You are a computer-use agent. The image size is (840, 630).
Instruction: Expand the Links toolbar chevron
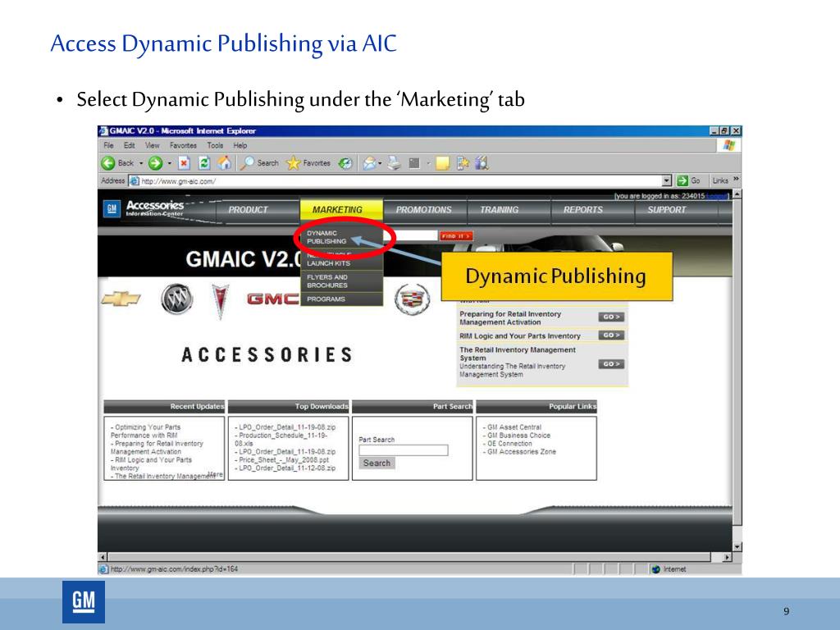tap(736, 179)
